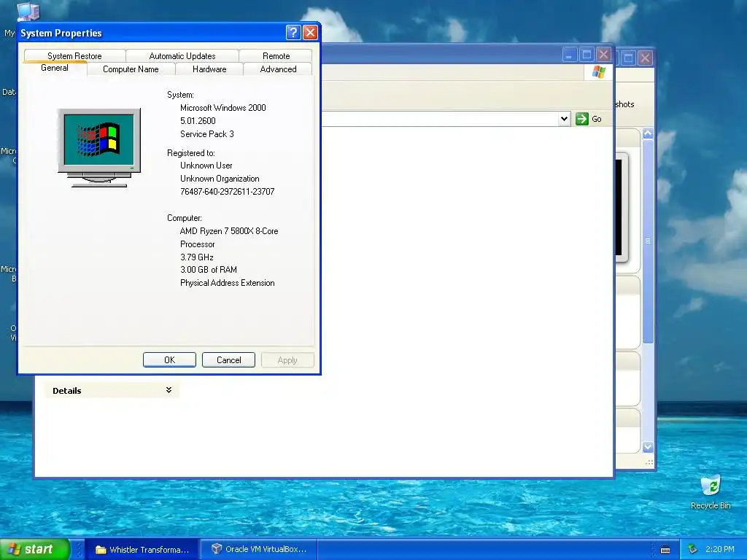Minimize the Explorer window behind System Properties

[569, 55]
